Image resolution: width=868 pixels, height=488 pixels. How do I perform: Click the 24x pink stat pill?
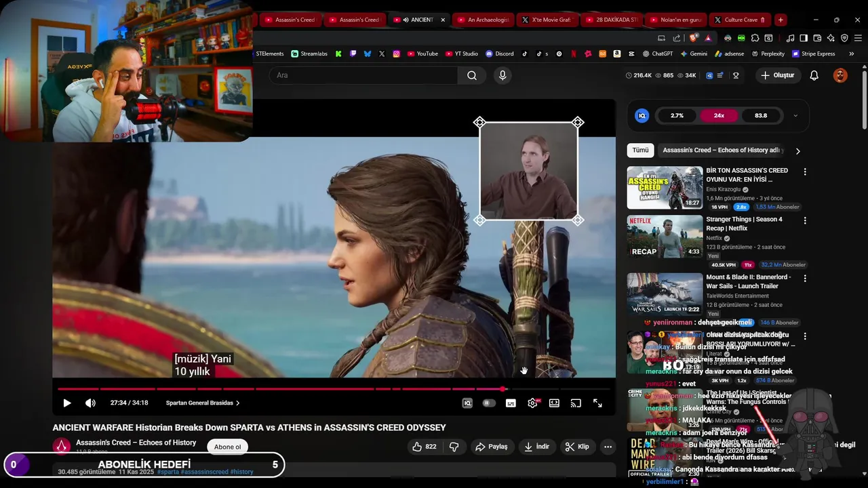719,116
